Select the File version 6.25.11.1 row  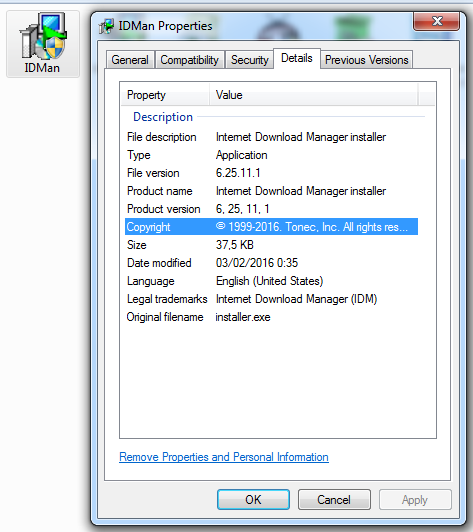coord(271,173)
